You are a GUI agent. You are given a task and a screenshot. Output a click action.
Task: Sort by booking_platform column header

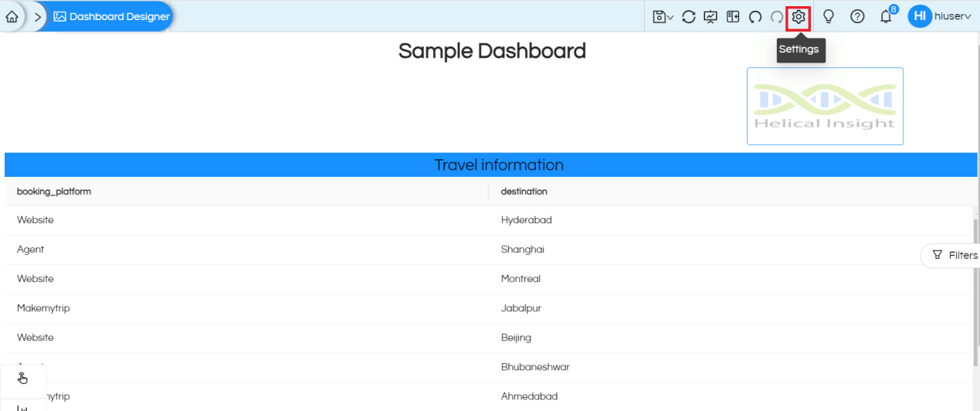(x=54, y=192)
